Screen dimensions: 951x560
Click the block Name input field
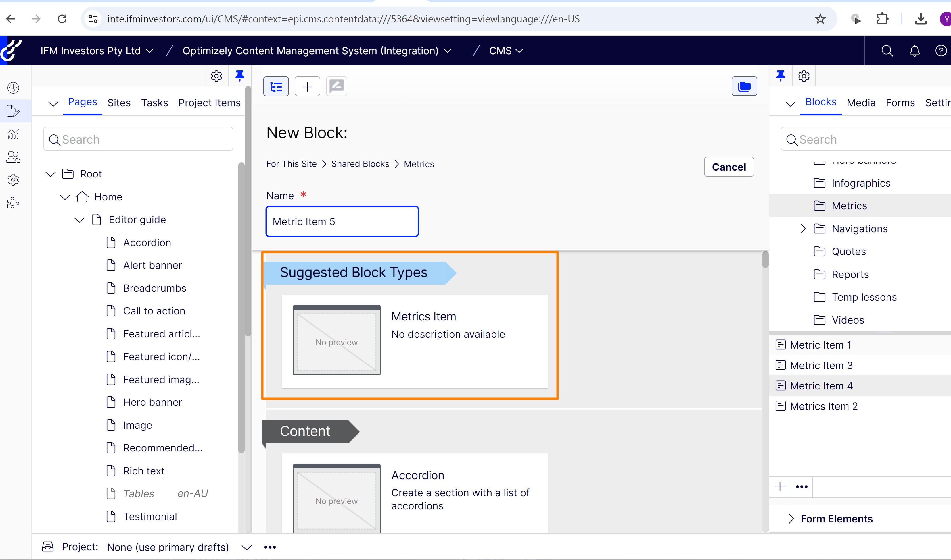pos(342,221)
